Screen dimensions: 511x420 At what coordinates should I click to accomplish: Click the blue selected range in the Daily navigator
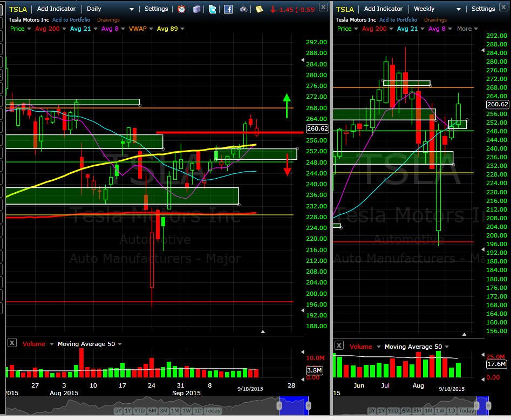(x=294, y=405)
